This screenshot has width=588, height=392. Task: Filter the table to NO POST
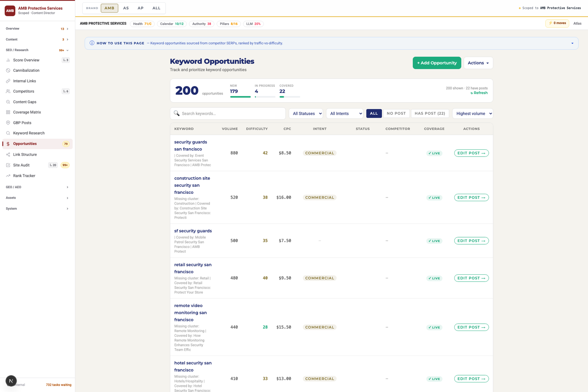pyautogui.click(x=396, y=113)
